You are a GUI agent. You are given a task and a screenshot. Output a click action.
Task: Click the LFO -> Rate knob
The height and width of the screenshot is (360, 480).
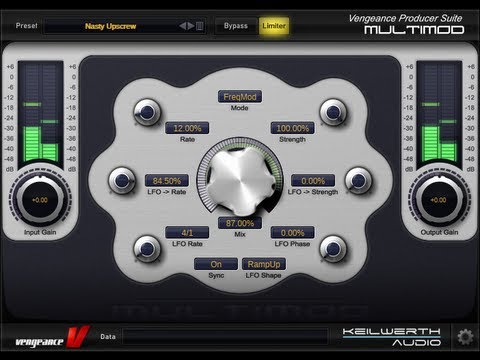[122, 181]
